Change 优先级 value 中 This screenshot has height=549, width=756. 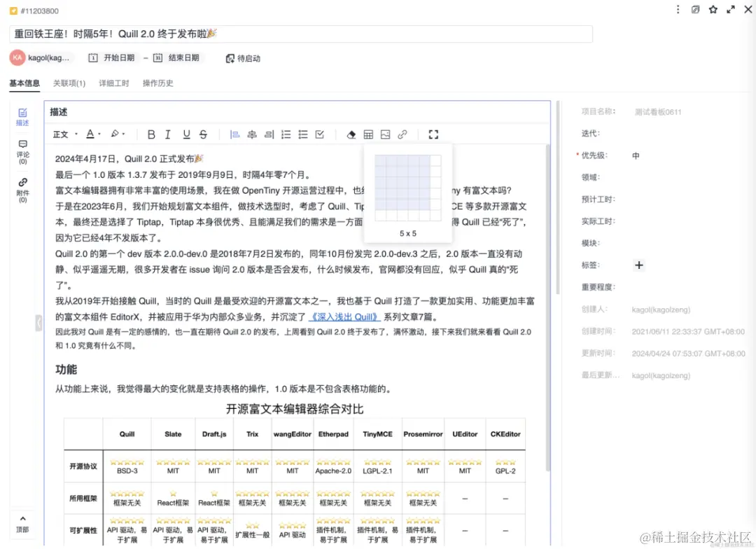pos(636,156)
